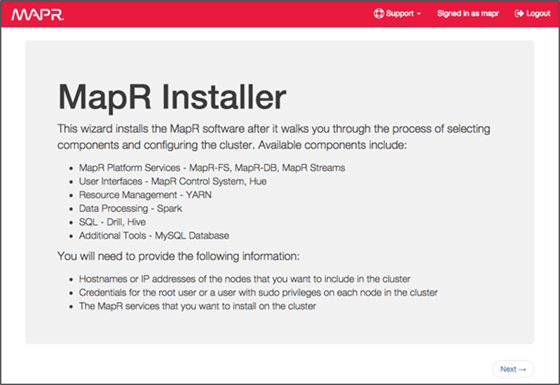Select 'Credentials for the root user' line
This screenshot has width=560, height=385.
[258, 292]
